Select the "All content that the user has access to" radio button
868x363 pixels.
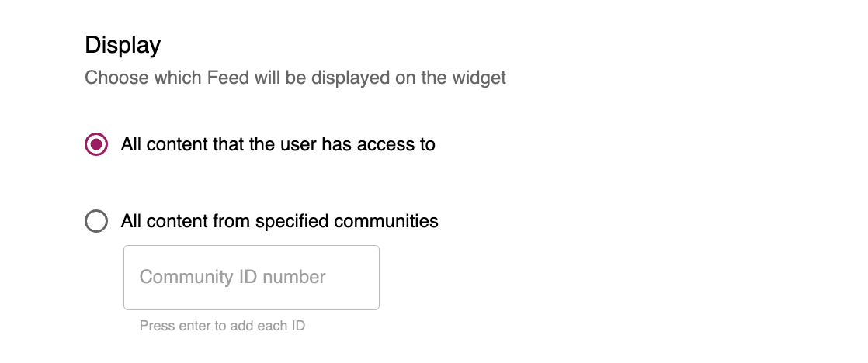point(96,144)
